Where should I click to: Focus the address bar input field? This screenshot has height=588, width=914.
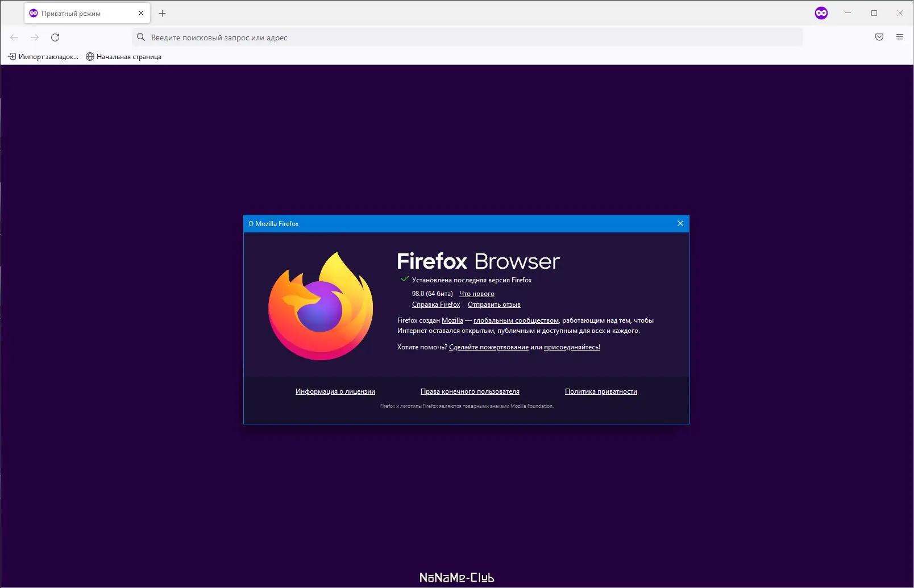[467, 37]
